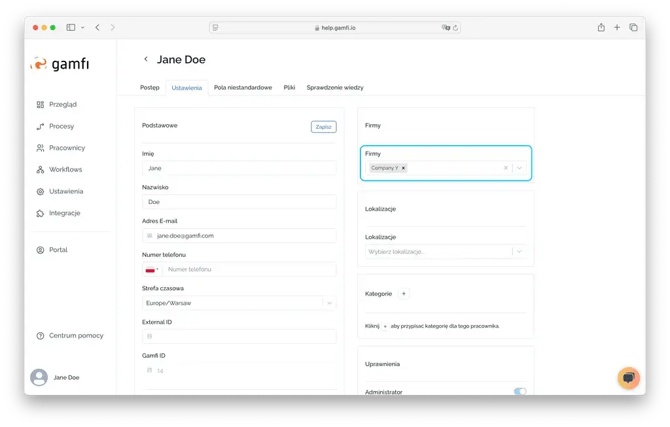Viewport: 670px width, 427px height.
Task: Click the back arrow beside Jane Doe
Action: click(x=146, y=60)
